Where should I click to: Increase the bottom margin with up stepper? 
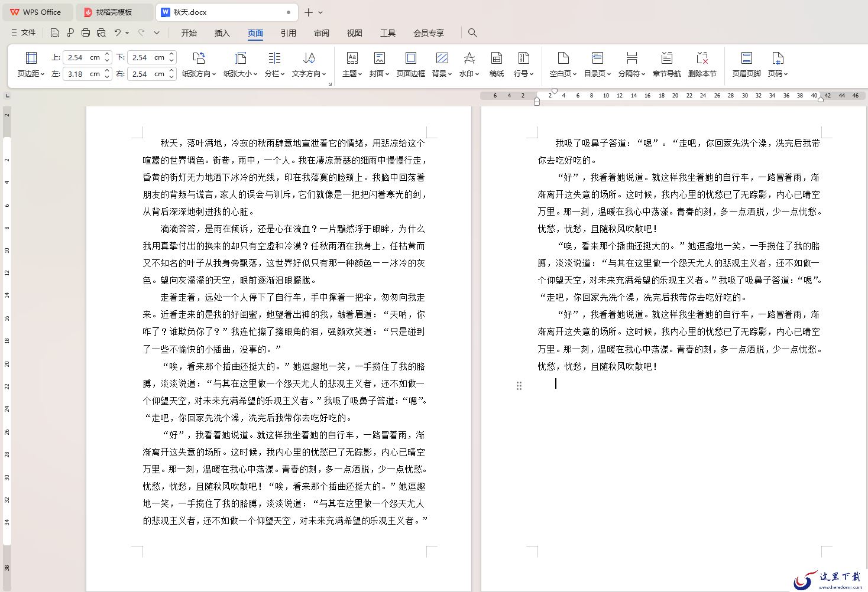click(171, 54)
